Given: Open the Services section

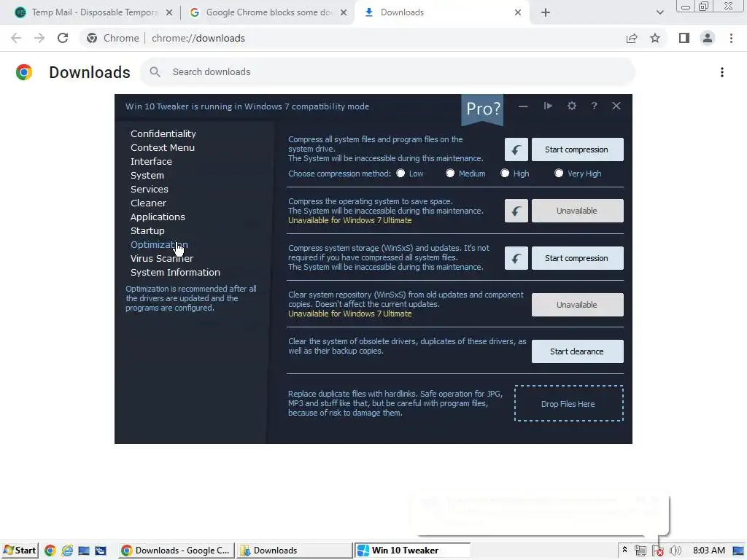Looking at the screenshot, I should click(x=149, y=189).
